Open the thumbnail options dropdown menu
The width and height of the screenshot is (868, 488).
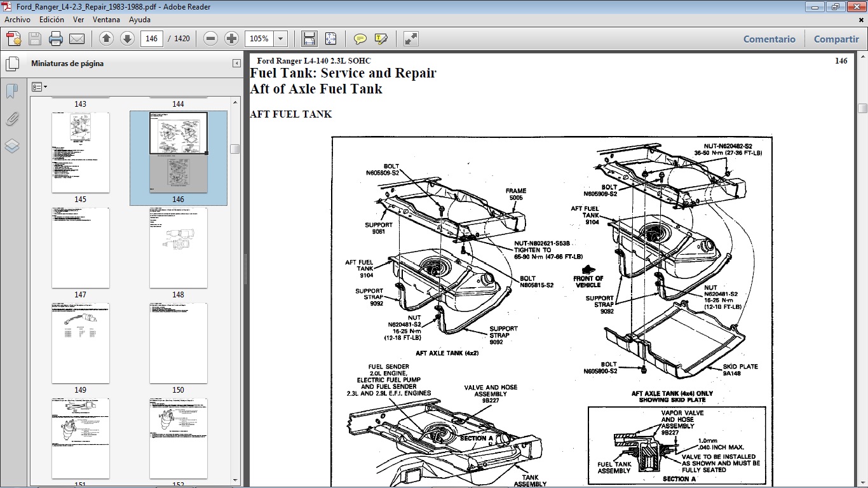(39, 87)
